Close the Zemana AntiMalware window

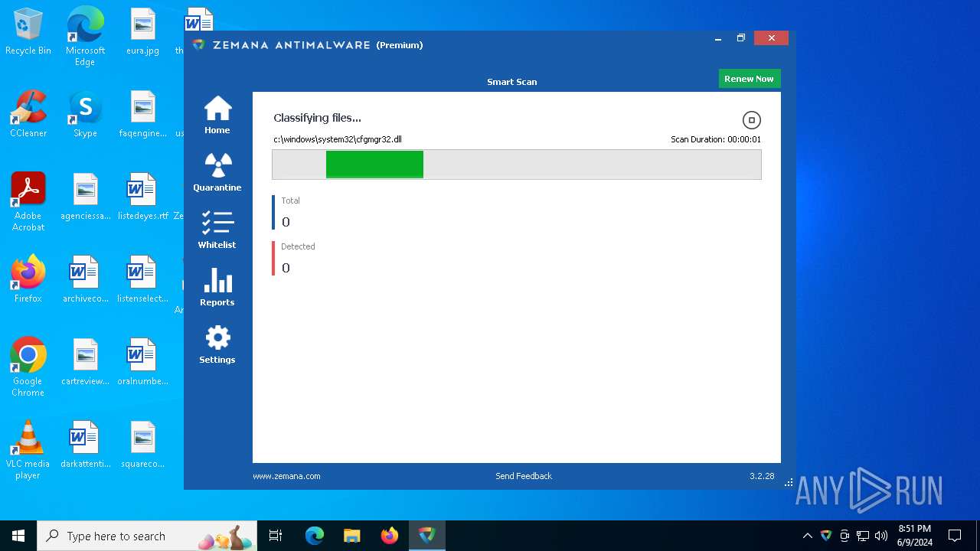[x=771, y=38]
